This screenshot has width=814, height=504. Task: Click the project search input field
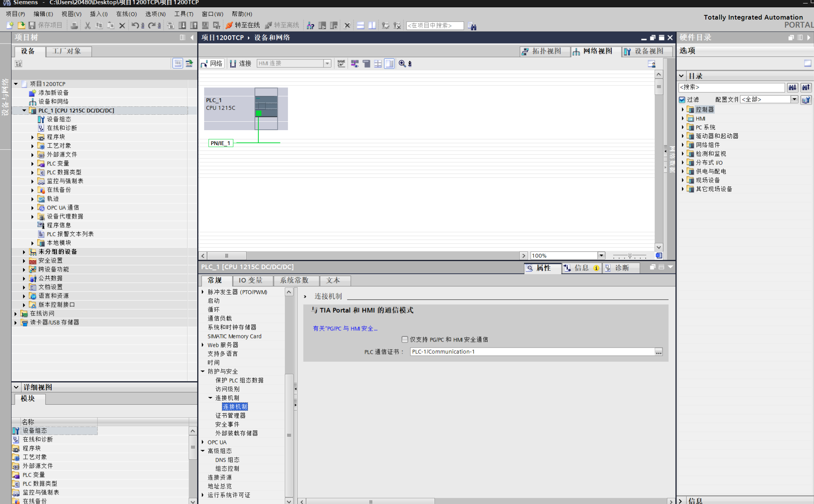coord(434,25)
